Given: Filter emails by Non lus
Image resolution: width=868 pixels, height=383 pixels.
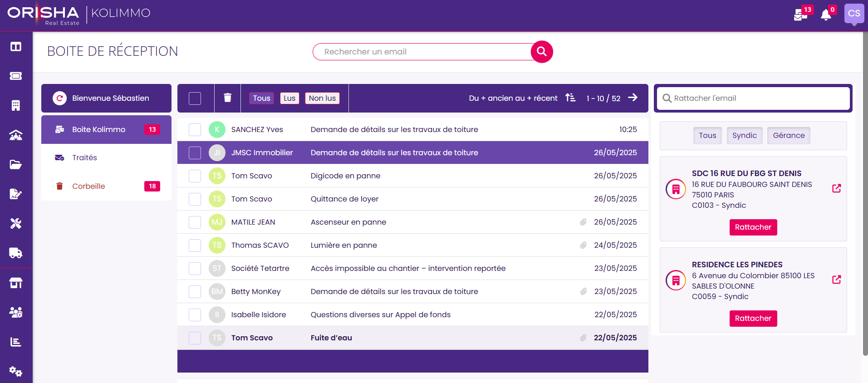Looking at the screenshot, I should (322, 98).
